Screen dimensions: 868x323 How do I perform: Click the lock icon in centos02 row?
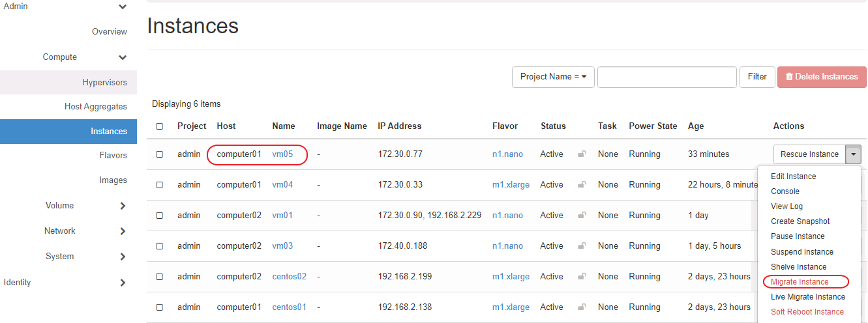pos(582,277)
